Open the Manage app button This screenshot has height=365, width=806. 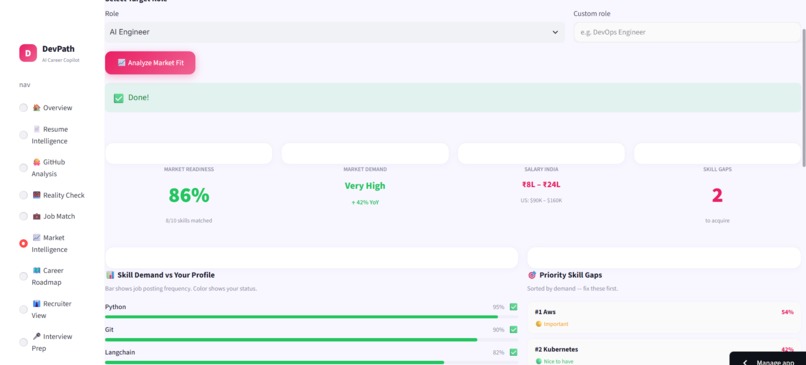tap(767, 359)
